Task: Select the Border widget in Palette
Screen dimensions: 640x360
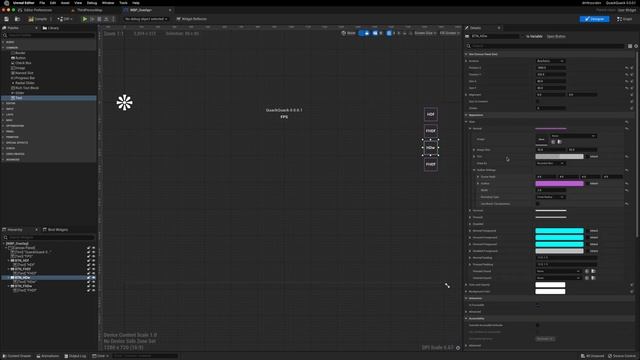Action: click(x=18, y=53)
